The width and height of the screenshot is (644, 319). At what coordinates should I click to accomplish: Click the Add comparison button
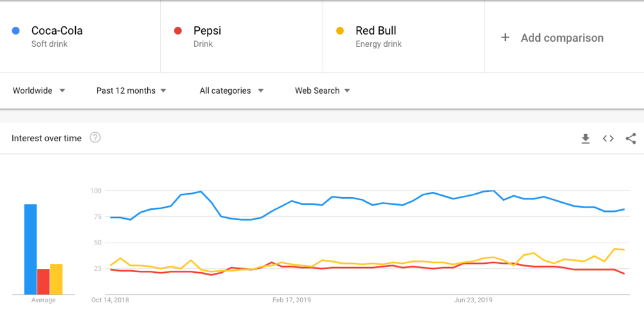click(562, 38)
